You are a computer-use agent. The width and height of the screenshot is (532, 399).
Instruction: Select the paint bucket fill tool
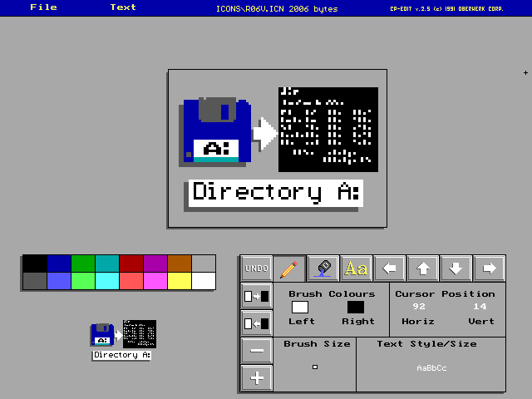pos(323,268)
